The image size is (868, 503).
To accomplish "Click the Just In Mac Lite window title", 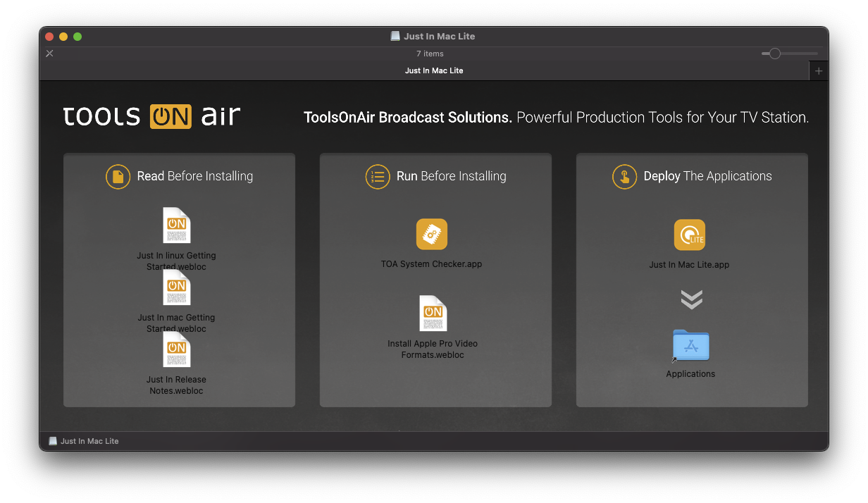I will click(439, 36).
